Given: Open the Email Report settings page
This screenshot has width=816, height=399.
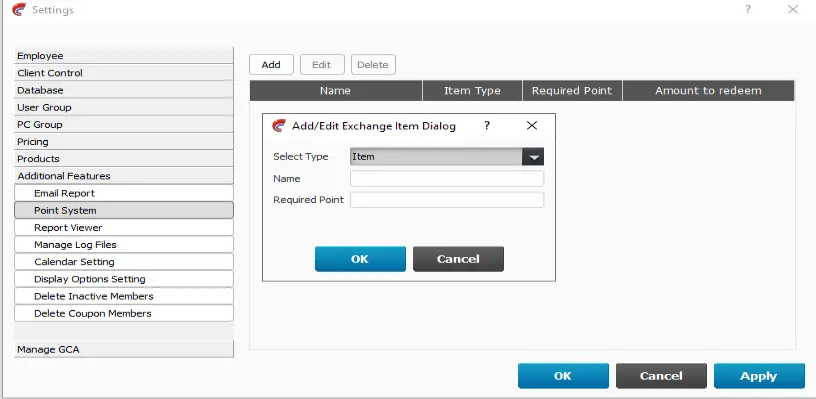Looking at the screenshot, I should tap(124, 193).
